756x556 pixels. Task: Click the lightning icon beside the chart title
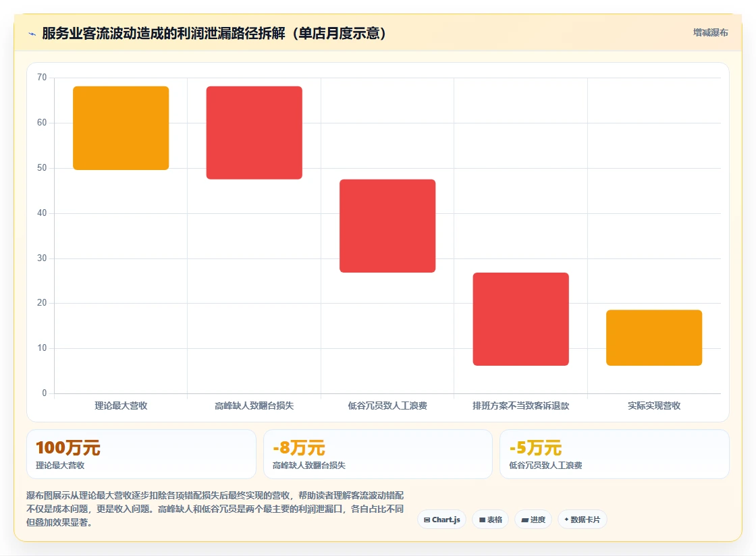click(32, 34)
